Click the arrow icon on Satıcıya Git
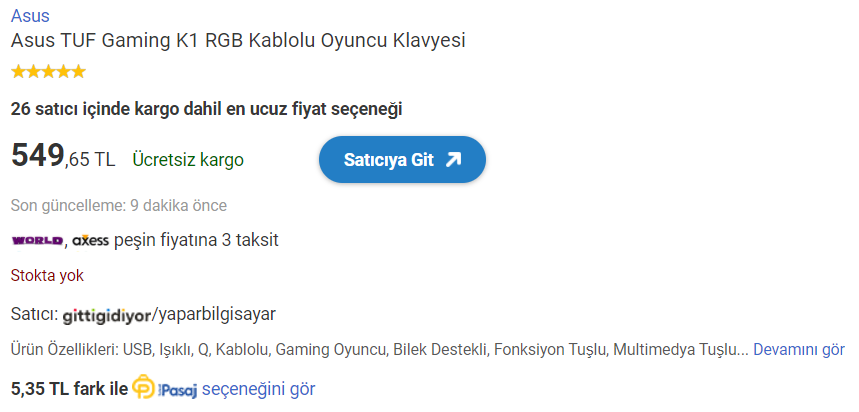This screenshot has width=859, height=412. click(453, 160)
